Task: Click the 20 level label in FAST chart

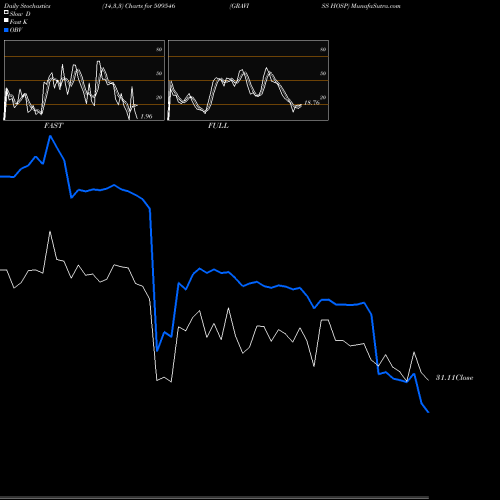Action: click(159, 97)
